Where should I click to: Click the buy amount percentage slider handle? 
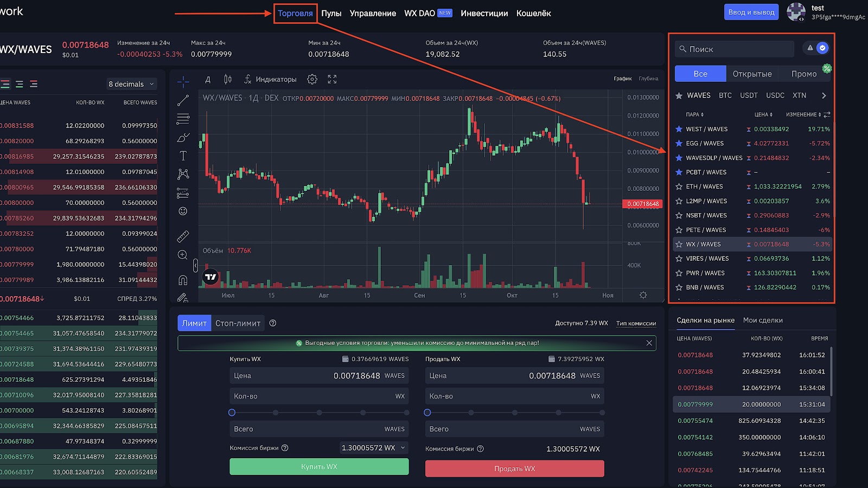coord(232,413)
